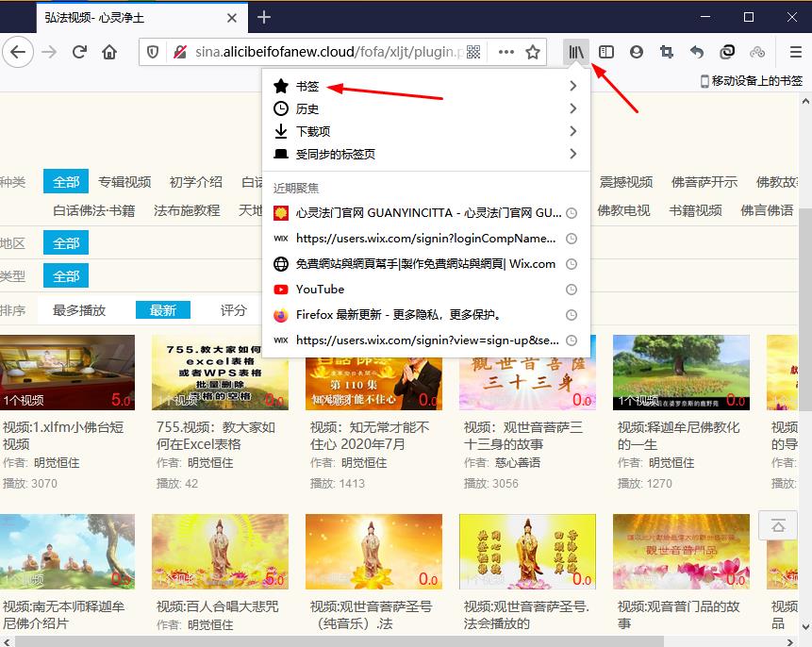This screenshot has width=812, height=647.
Task: Jump back to top of page button
Action: pos(778,525)
